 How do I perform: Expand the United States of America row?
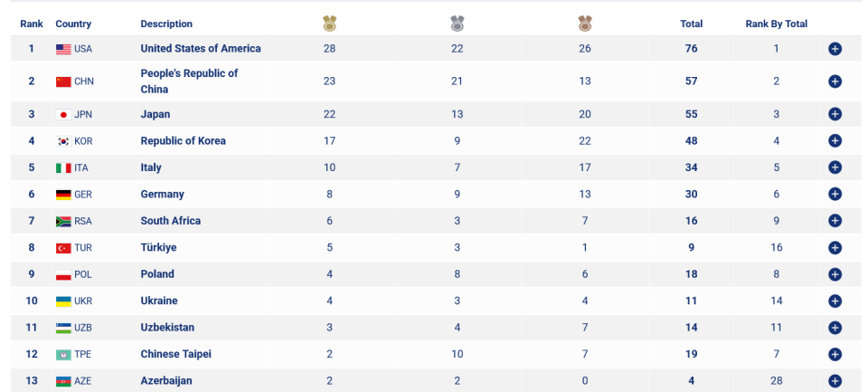coord(835,49)
